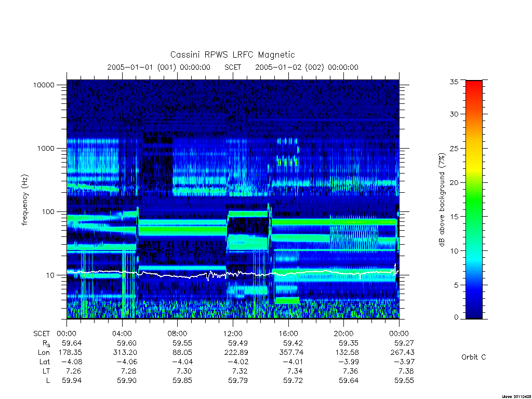Click the 'dB above background (7%)' label
532x399 pixels.
click(x=442, y=199)
